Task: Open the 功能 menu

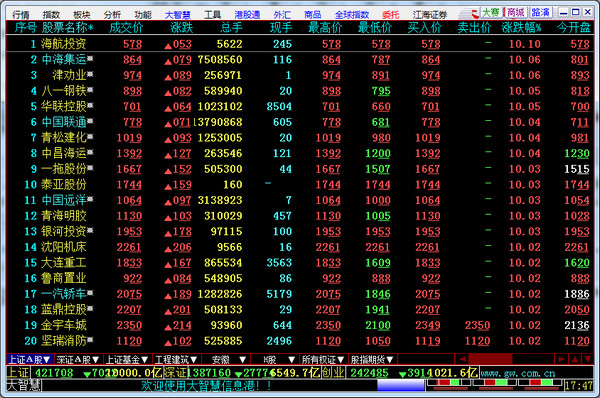Action: [143, 15]
